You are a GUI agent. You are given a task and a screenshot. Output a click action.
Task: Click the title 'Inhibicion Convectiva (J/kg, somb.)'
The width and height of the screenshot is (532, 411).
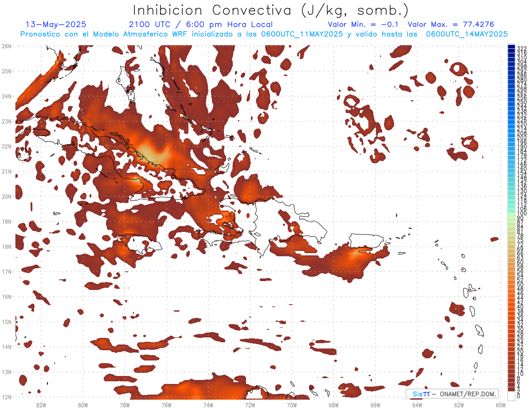click(270, 11)
